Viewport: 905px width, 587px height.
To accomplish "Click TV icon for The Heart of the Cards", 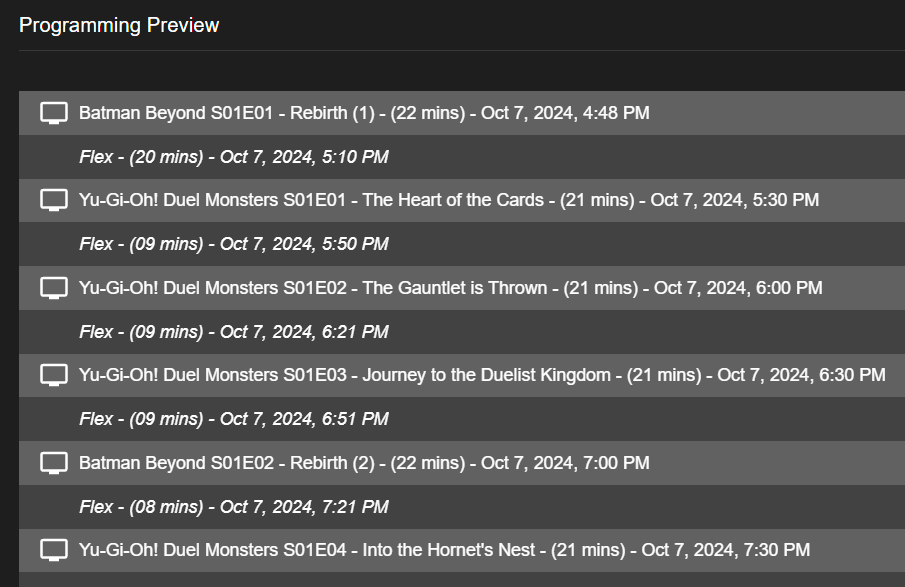I will (x=54, y=200).
